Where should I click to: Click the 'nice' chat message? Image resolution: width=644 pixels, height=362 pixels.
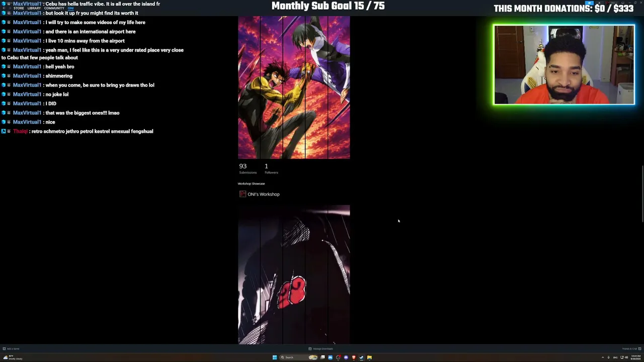coord(50,122)
